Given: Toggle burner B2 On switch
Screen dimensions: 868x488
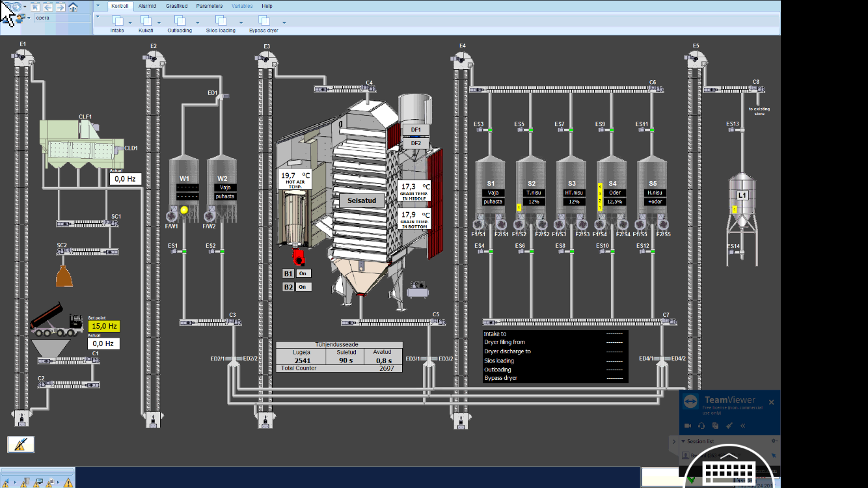Looking at the screenshot, I should [303, 287].
